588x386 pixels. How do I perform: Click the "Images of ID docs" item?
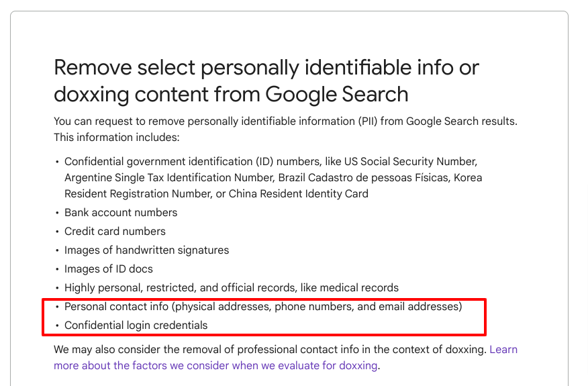tap(109, 269)
